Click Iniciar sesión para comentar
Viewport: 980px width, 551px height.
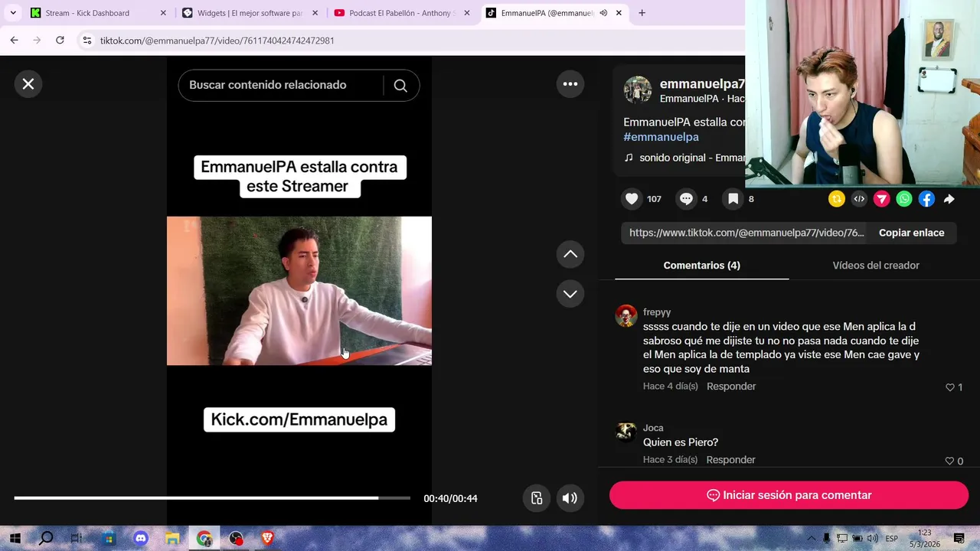click(789, 495)
